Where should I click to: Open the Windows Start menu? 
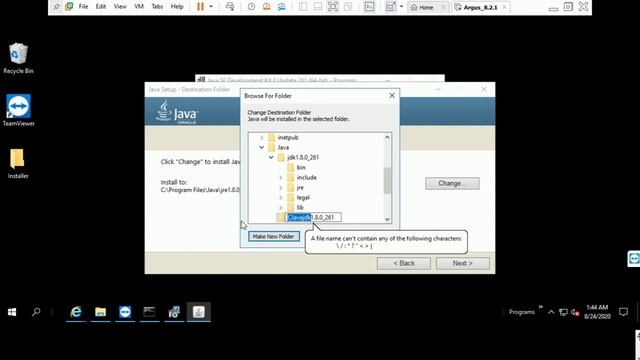tap(12, 312)
